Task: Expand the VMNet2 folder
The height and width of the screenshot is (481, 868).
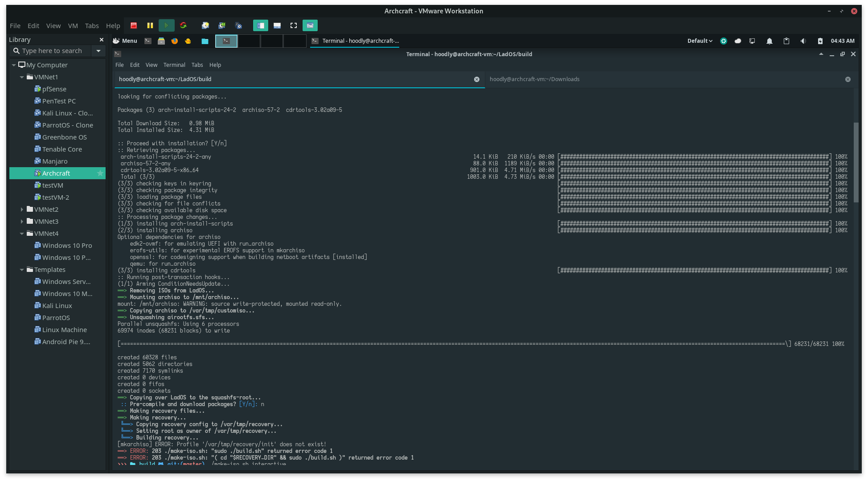Action: [22, 210]
